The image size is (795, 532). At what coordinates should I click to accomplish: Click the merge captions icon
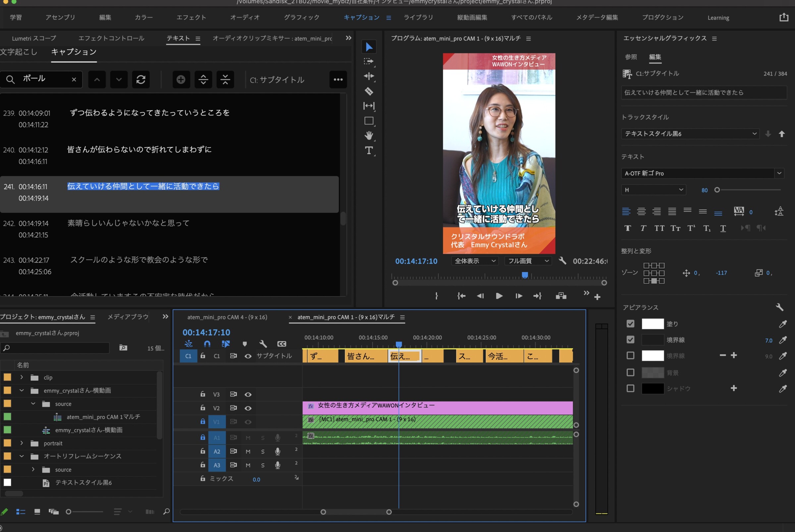pyautogui.click(x=225, y=80)
